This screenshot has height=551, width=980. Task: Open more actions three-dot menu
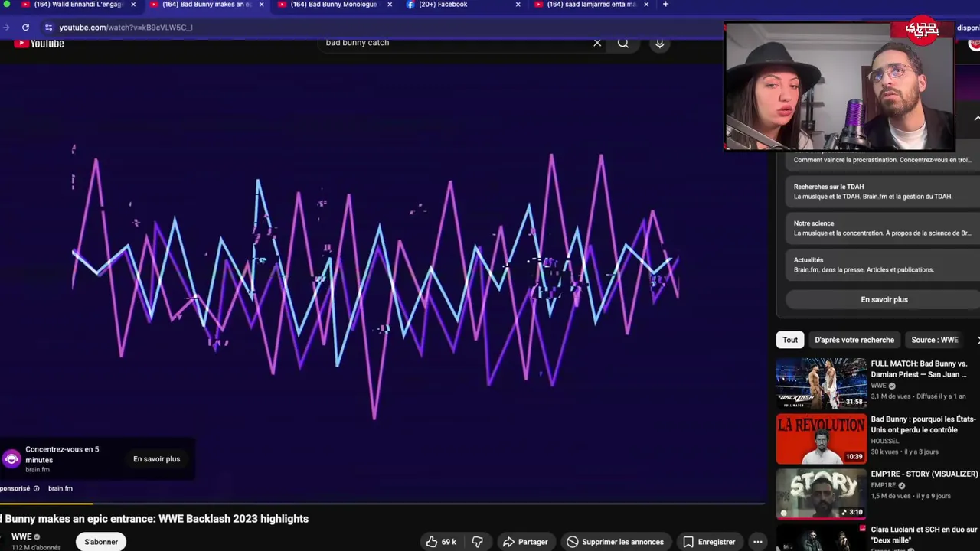[x=757, y=542]
